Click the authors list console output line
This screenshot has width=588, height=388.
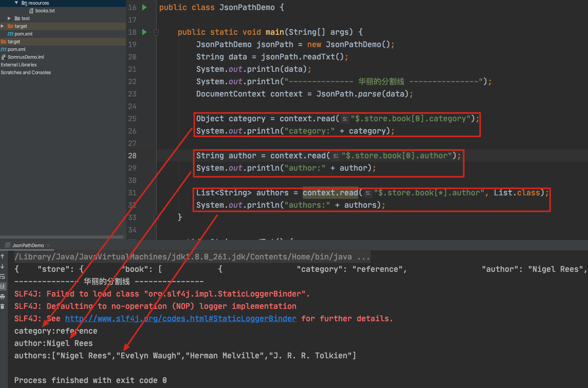[x=185, y=356]
